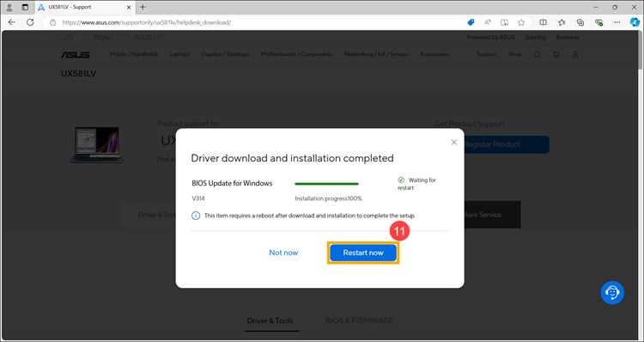The height and width of the screenshot is (342, 644).
Task: Open the Copilot sidebar icon
Action: coord(635,22)
